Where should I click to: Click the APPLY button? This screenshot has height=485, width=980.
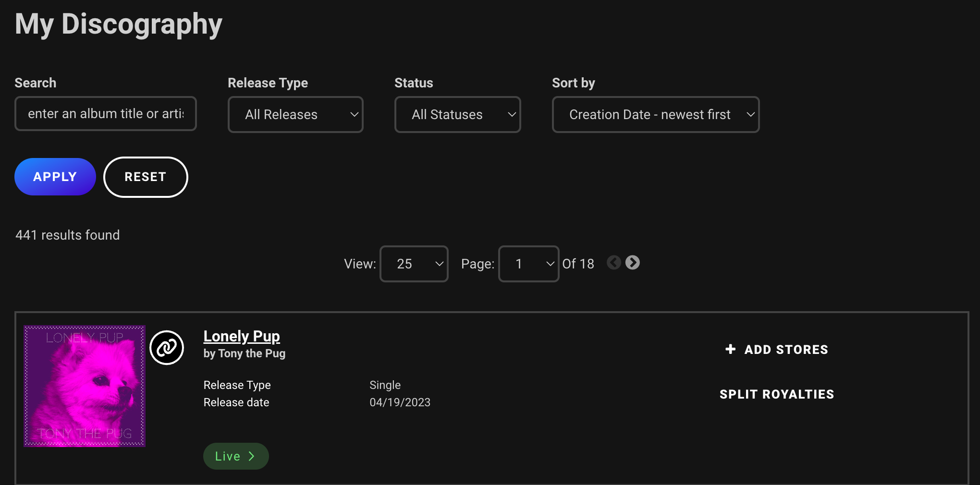[x=55, y=177]
